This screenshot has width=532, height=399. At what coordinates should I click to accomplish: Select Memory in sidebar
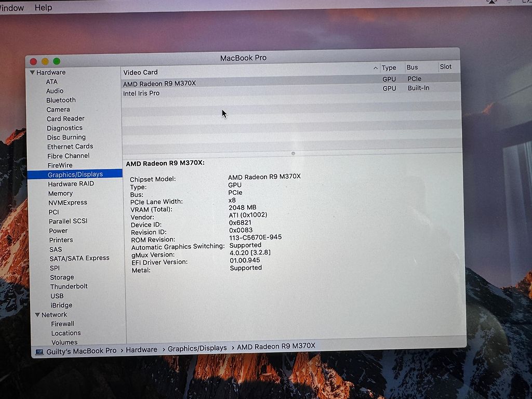pyautogui.click(x=60, y=193)
